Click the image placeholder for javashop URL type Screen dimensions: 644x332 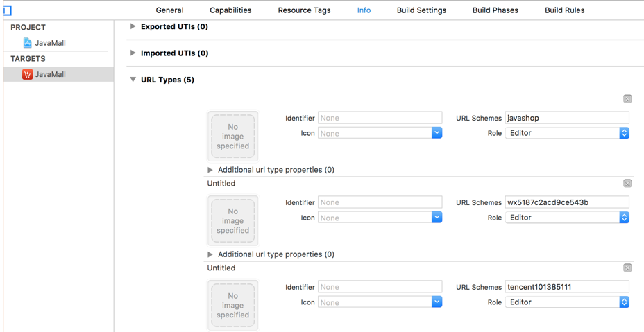tap(233, 137)
